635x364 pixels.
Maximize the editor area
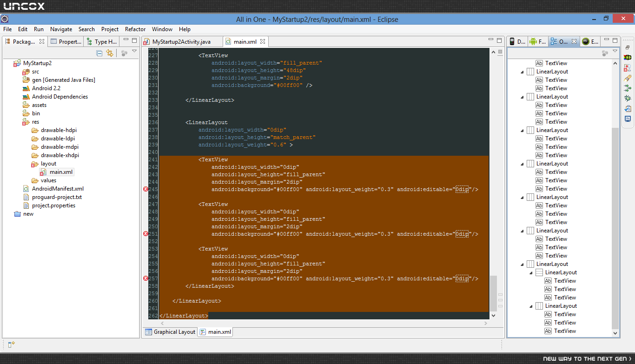(499, 40)
